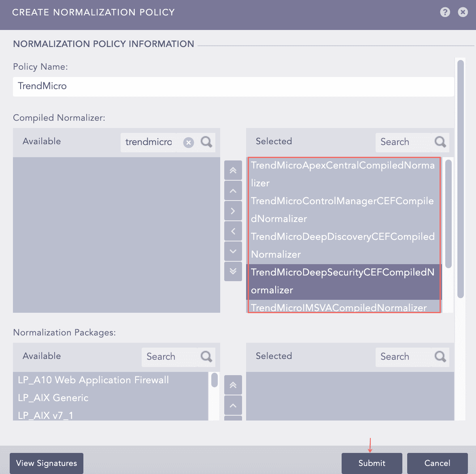Select TrendMicroDeepSecurityCEFCompiledNormalizer entry
Image resolution: width=476 pixels, height=474 pixels.
[x=342, y=281]
